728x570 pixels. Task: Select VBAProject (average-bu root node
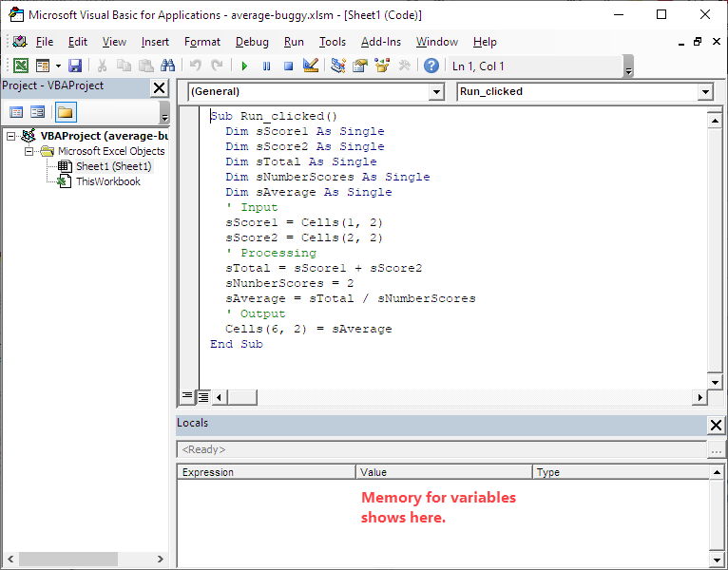104,136
